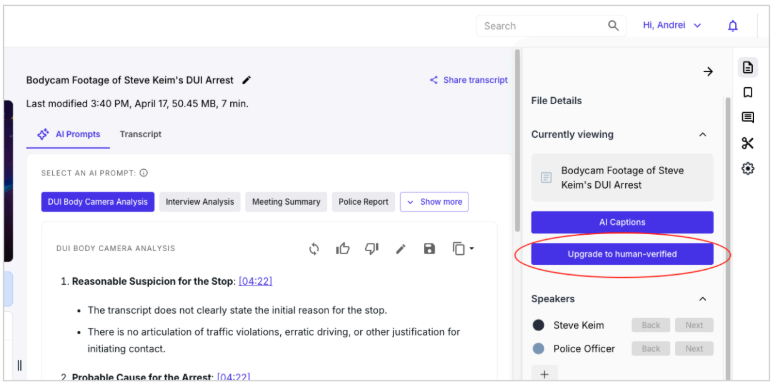Open the comments panel icon
The height and width of the screenshot is (384, 776).
pos(747,118)
